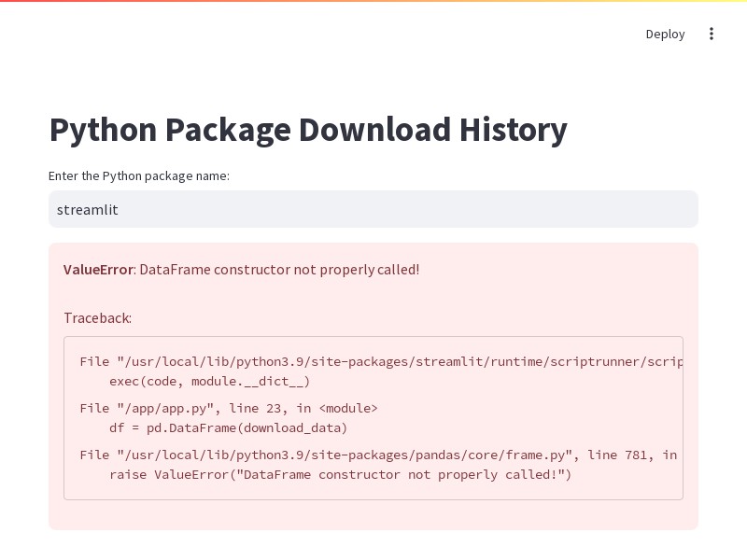The width and height of the screenshot is (747, 560).
Task: Click the Deploy button
Action: 665,34
